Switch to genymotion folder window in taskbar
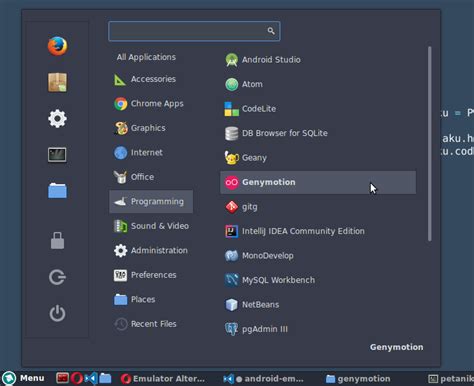Image resolution: width=474 pixels, height=386 pixels. 358,379
